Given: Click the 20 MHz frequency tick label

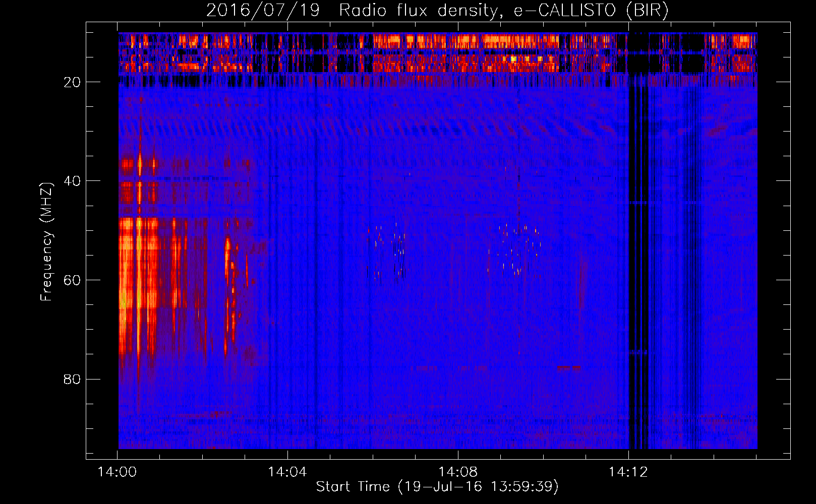Looking at the screenshot, I should click(72, 82).
